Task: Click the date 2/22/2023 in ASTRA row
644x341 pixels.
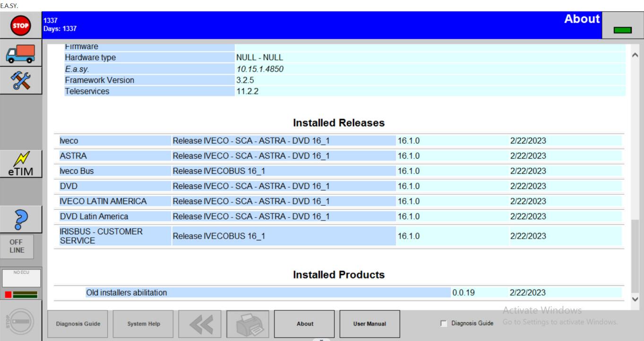Action: point(528,156)
